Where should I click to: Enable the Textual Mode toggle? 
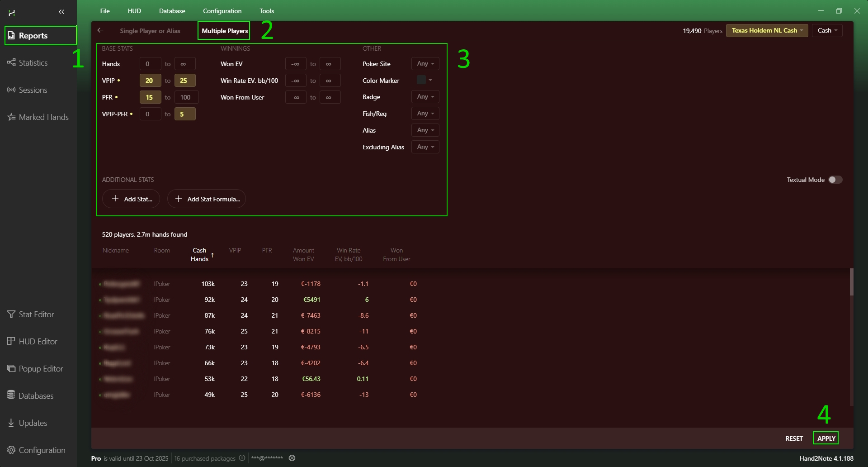[x=835, y=180]
